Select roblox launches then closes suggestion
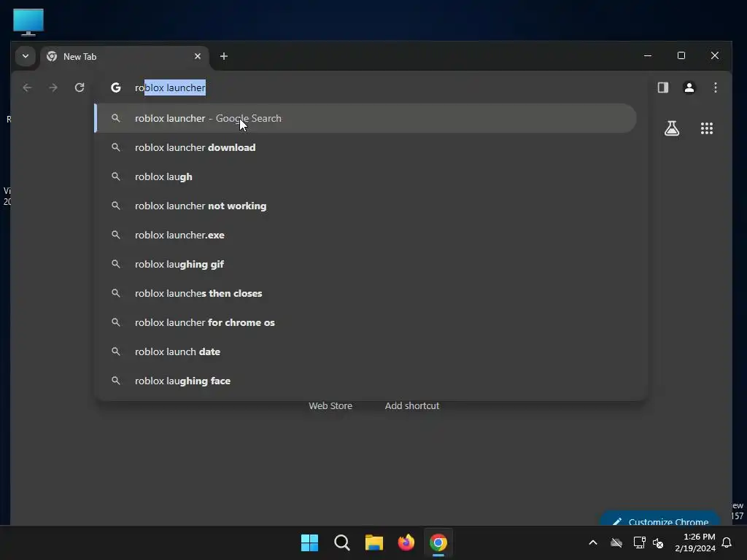 (365, 293)
